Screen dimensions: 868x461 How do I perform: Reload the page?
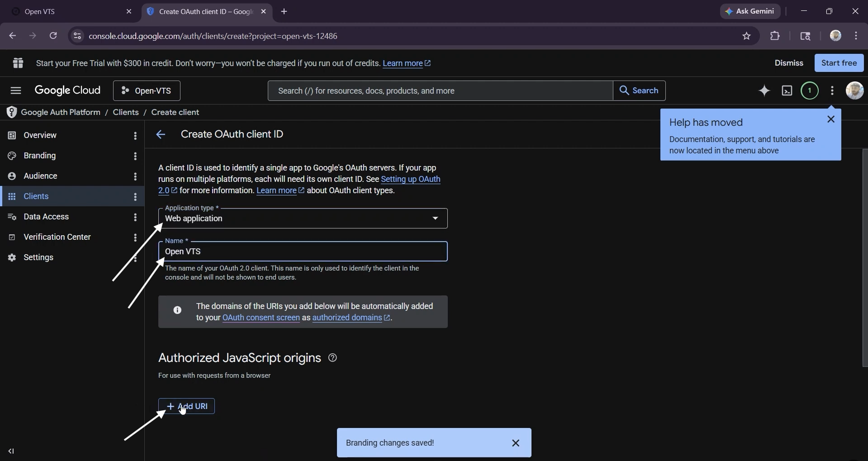[53, 36]
